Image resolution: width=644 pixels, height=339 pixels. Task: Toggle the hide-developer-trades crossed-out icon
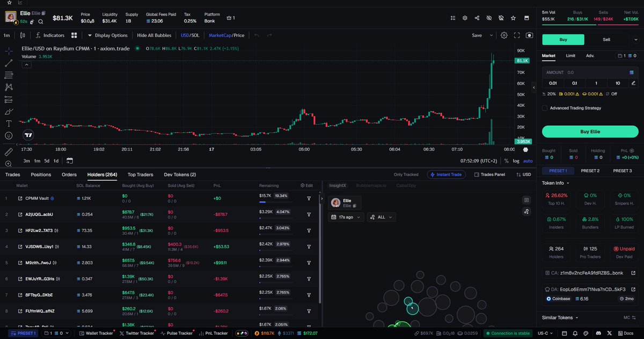(x=501, y=18)
